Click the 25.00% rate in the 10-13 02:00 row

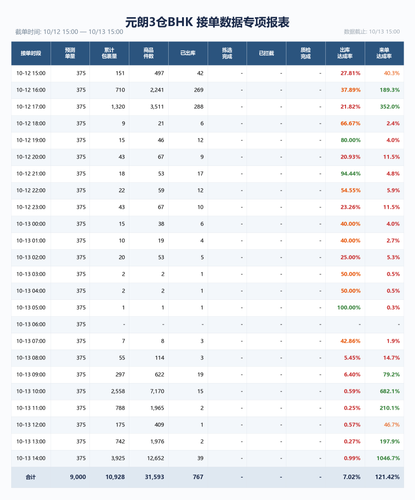(x=350, y=257)
